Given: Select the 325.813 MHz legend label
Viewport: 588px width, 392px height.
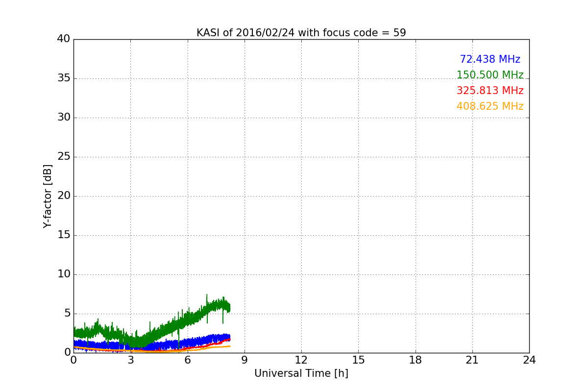Looking at the screenshot, I should (x=490, y=91).
